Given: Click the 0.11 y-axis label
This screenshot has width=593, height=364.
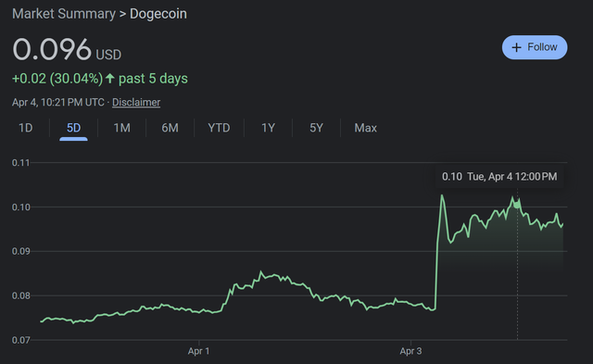Looking at the screenshot, I should 20,163.
